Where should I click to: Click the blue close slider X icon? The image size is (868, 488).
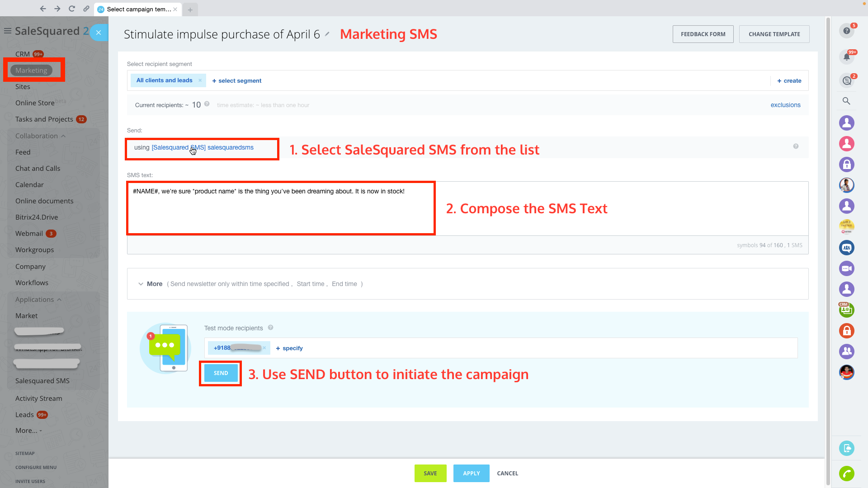[x=99, y=33]
